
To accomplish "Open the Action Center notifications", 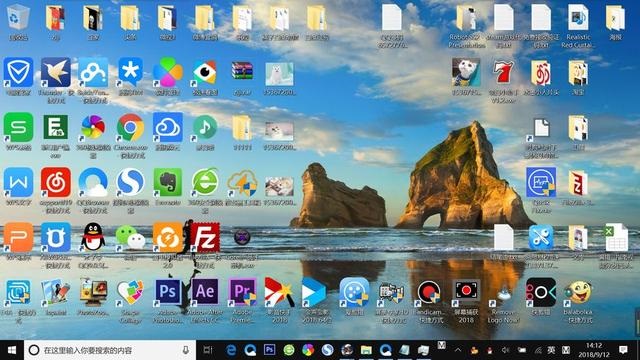I will coord(623,350).
